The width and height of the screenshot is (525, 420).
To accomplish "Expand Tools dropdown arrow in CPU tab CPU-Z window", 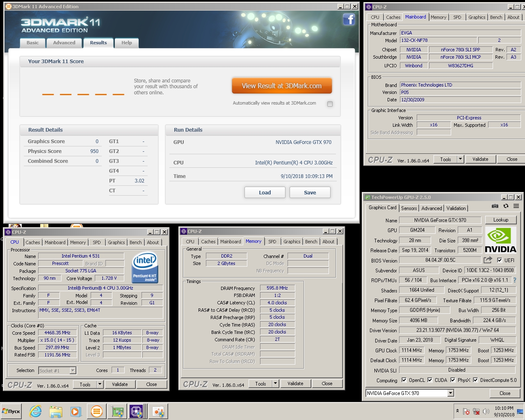I will click(100, 384).
